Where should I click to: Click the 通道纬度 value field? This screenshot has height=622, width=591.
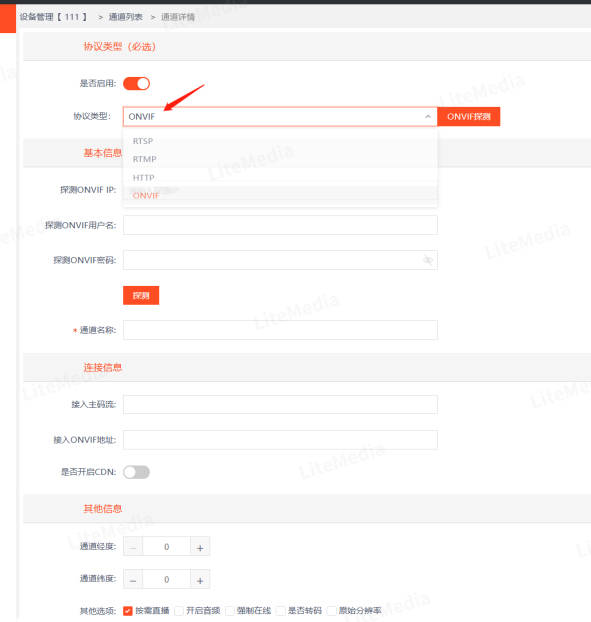click(x=167, y=580)
